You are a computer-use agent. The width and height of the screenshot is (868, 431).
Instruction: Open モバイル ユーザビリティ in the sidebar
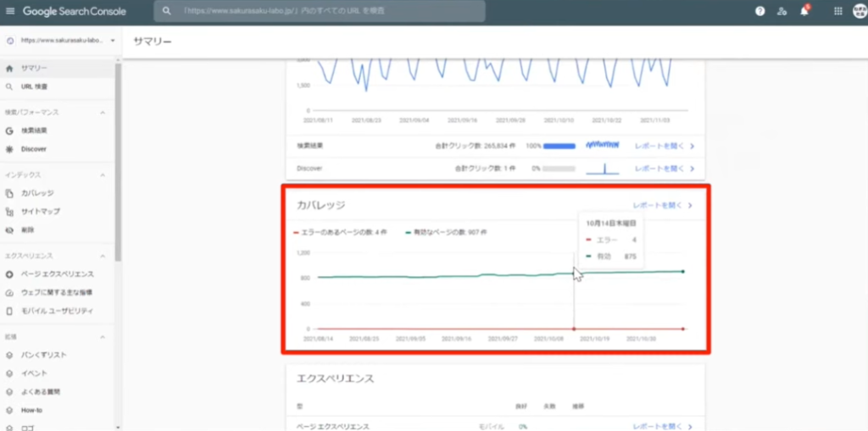pyautogui.click(x=58, y=311)
